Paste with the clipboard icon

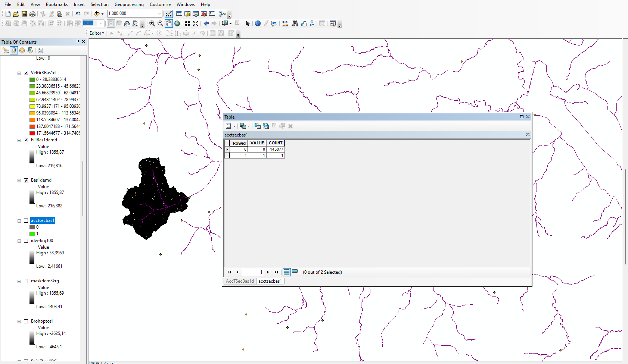(x=59, y=14)
